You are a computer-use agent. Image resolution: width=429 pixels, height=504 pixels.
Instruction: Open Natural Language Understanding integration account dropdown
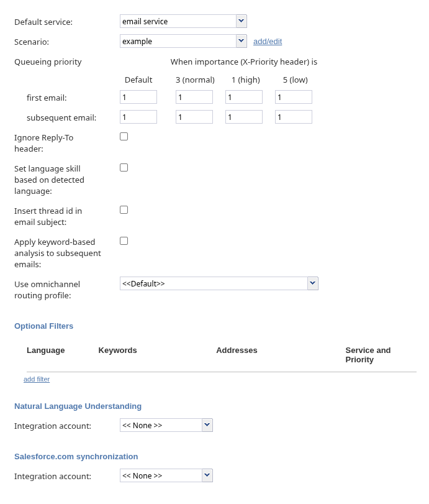(x=166, y=426)
